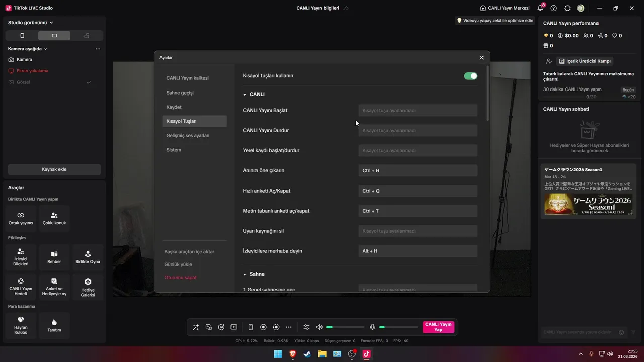
Task: Show the hidden Görsel source
Action: (88, 82)
